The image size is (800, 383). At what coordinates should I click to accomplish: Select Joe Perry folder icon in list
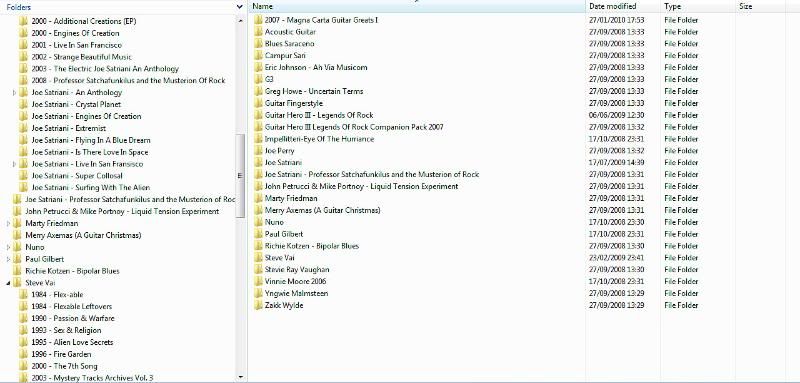tap(258, 150)
